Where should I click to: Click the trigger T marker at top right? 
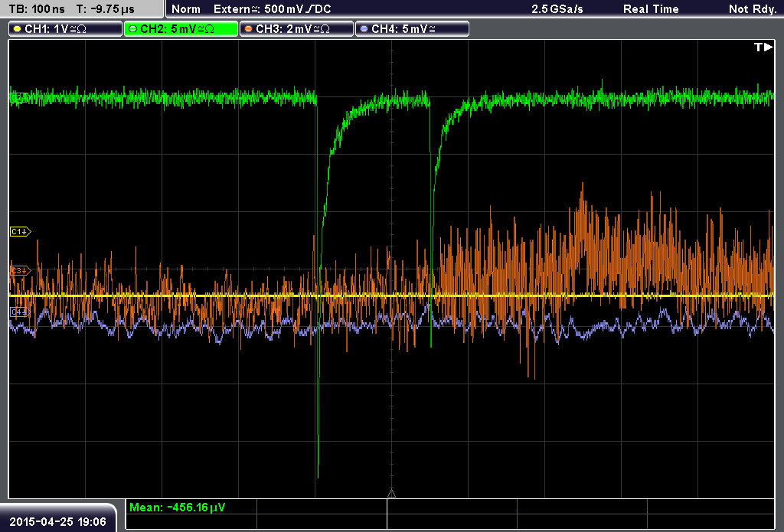763,47
